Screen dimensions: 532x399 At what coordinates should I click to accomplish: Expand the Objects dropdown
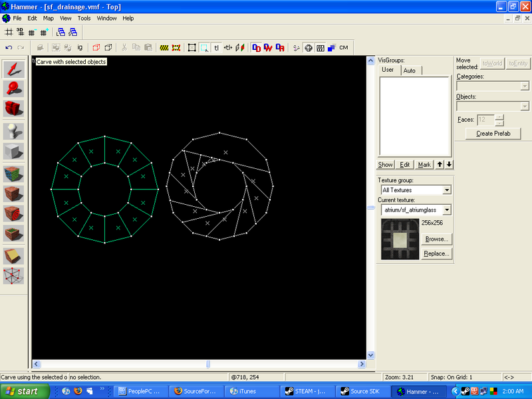coord(525,106)
